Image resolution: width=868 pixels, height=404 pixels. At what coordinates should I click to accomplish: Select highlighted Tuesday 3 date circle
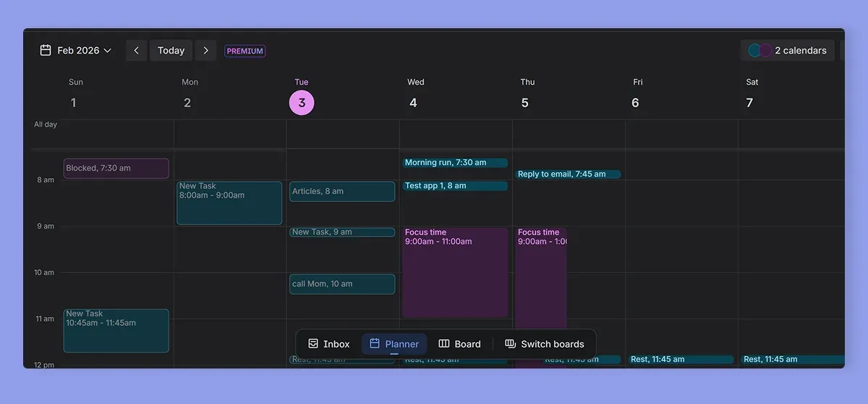click(302, 103)
